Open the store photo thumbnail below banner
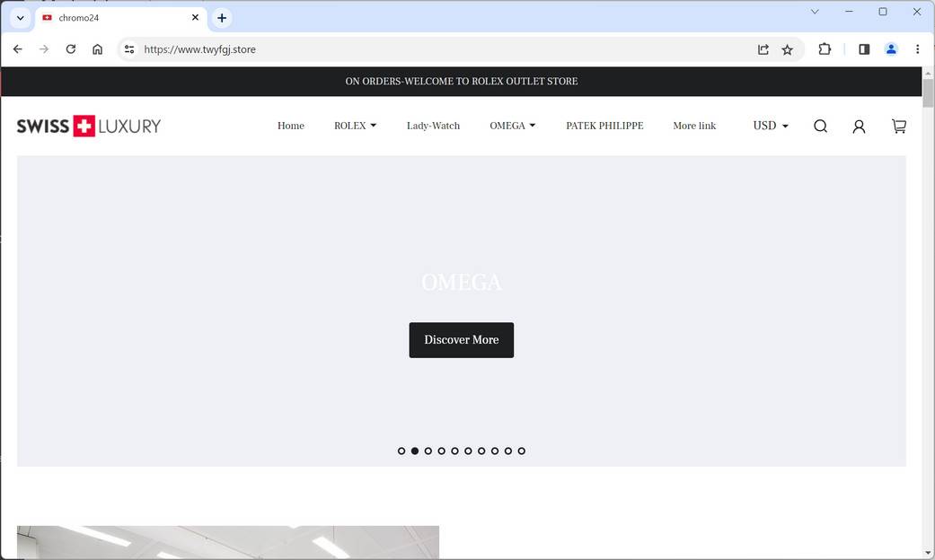This screenshot has height=560, width=935. click(x=228, y=542)
